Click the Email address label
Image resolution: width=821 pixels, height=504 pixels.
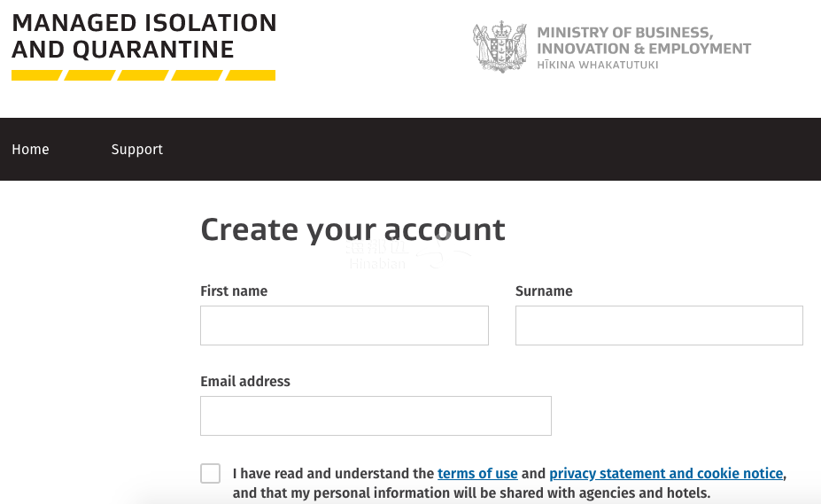point(245,381)
